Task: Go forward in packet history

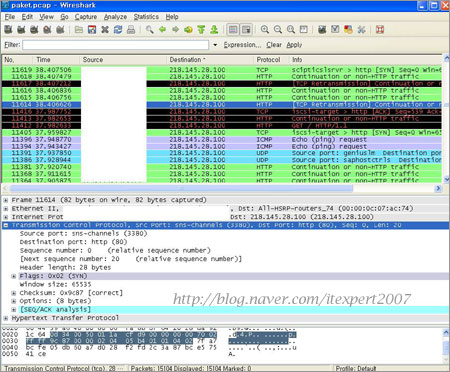Action: (175, 30)
